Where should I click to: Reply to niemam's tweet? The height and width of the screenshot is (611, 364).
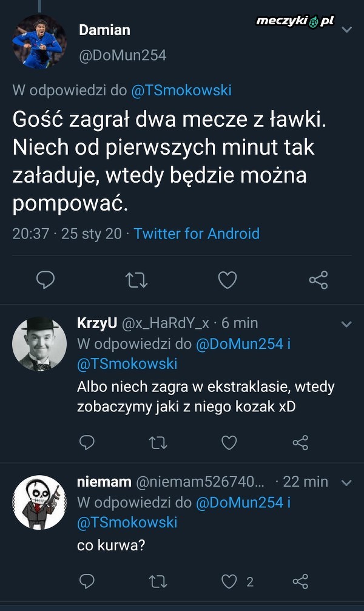(87, 582)
